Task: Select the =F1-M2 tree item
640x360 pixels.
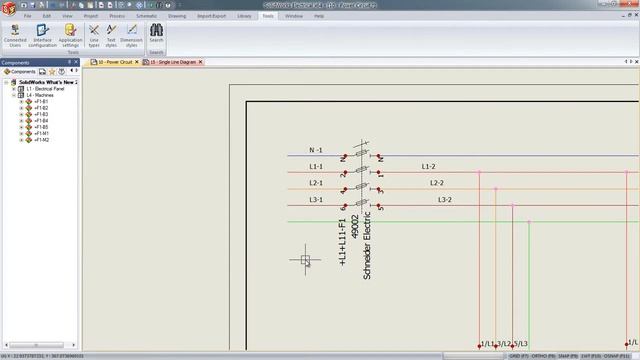Action: [42, 140]
